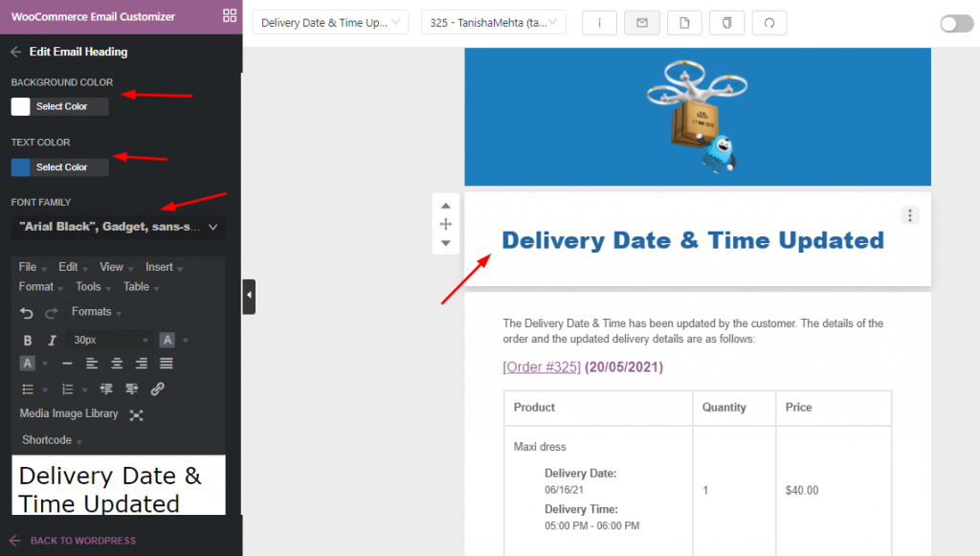Click the undo arrow in the editor
Viewport: 980px width, 556px height.
[x=25, y=312]
